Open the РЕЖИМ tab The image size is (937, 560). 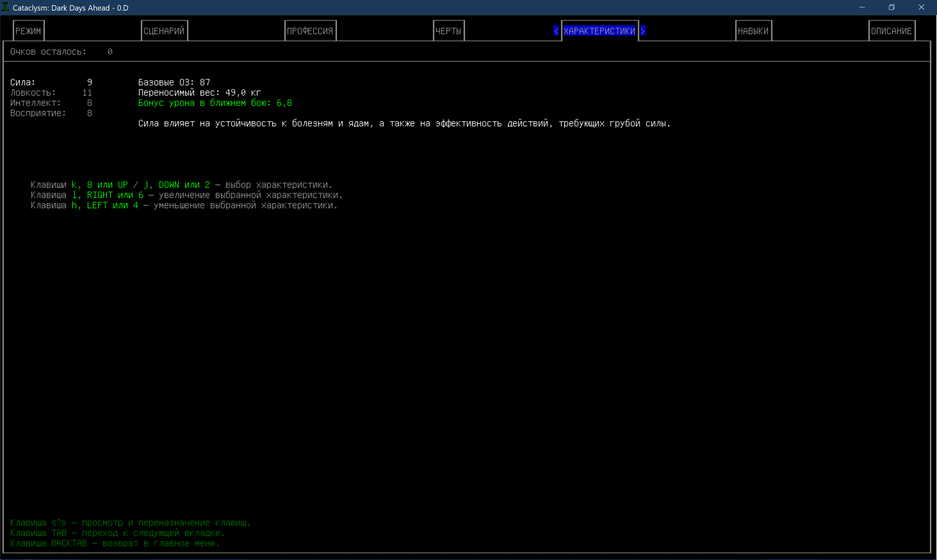coord(28,31)
